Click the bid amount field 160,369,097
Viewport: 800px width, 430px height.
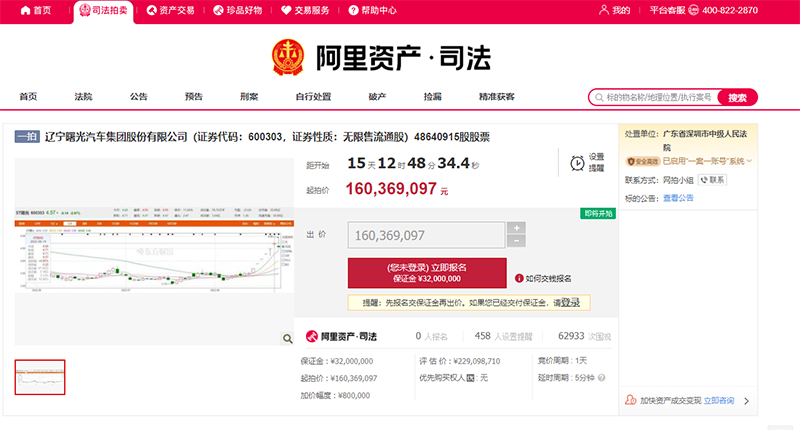click(426, 235)
